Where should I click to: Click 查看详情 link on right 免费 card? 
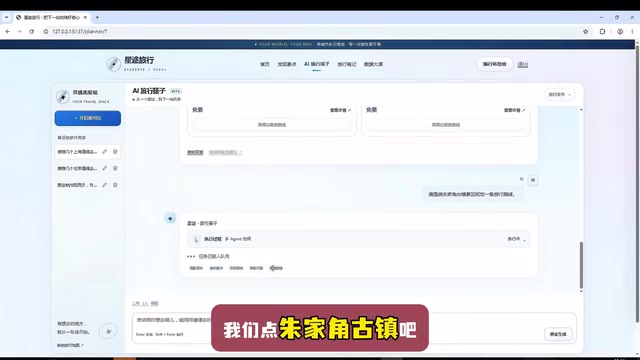click(x=514, y=110)
